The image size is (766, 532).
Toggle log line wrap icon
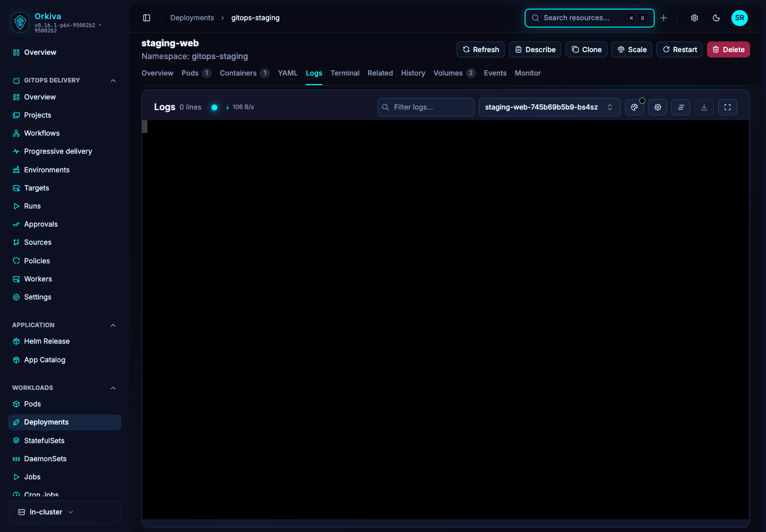pos(681,107)
